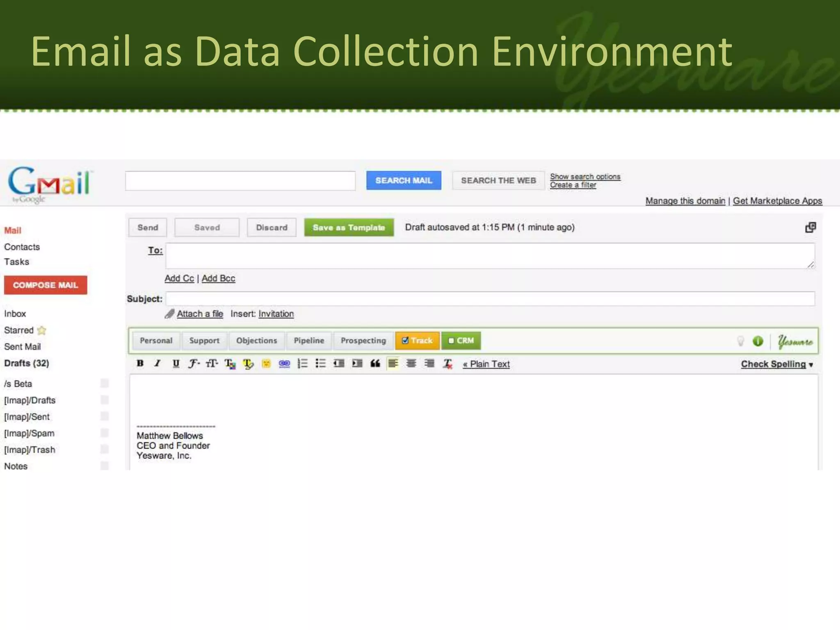The image size is (840, 630).
Task: Click color box beside [Imap]/Sent label
Action: [105, 416]
